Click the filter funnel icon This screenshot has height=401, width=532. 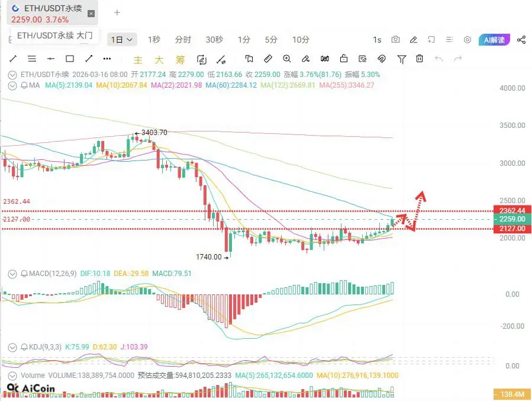pyautogui.click(x=401, y=59)
